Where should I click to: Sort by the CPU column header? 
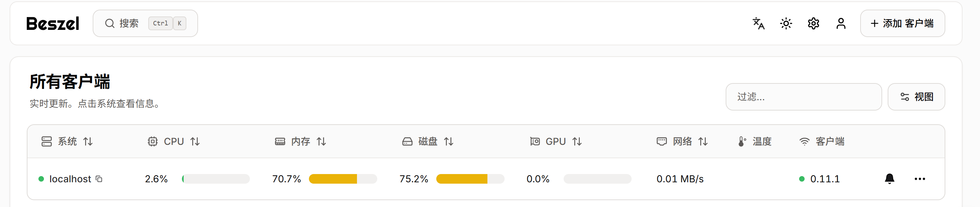[x=173, y=141]
